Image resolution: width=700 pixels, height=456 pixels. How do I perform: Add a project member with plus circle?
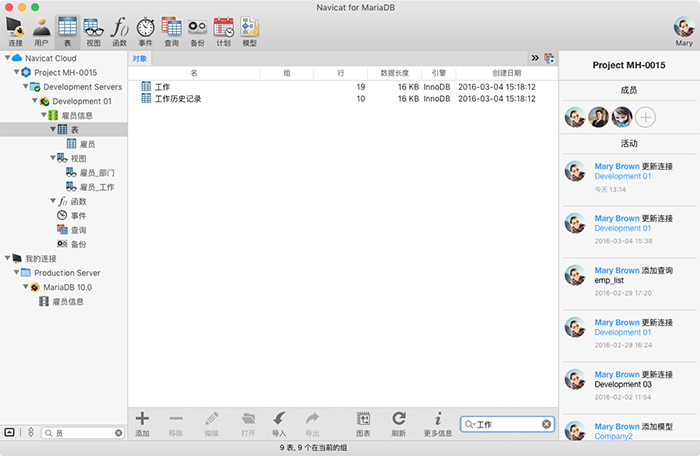pyautogui.click(x=645, y=117)
